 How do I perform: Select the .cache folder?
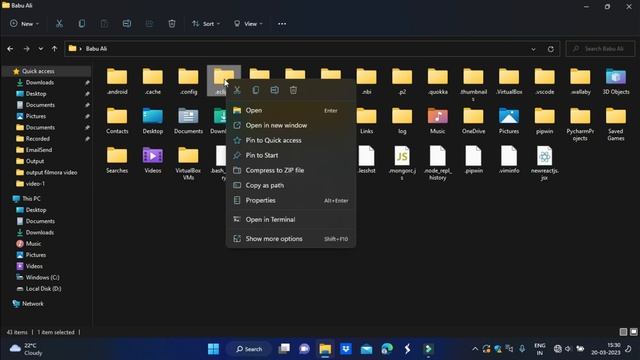pyautogui.click(x=153, y=81)
